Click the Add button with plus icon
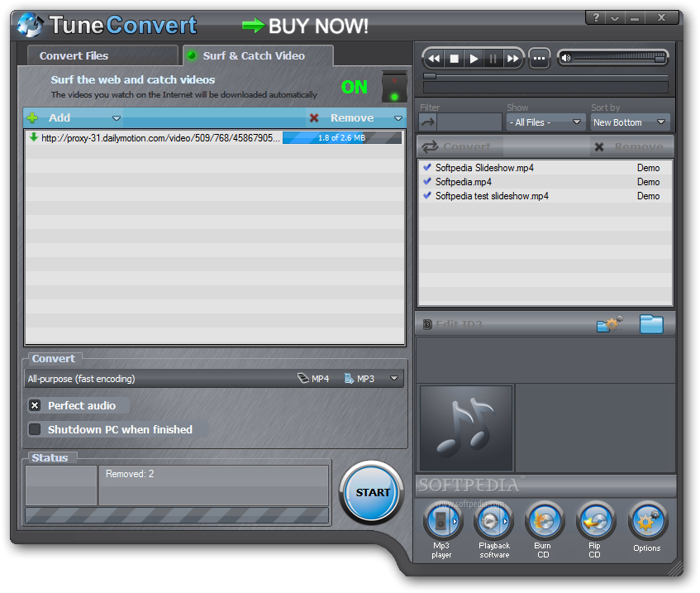The width and height of the screenshot is (700, 593). pyautogui.click(x=60, y=118)
